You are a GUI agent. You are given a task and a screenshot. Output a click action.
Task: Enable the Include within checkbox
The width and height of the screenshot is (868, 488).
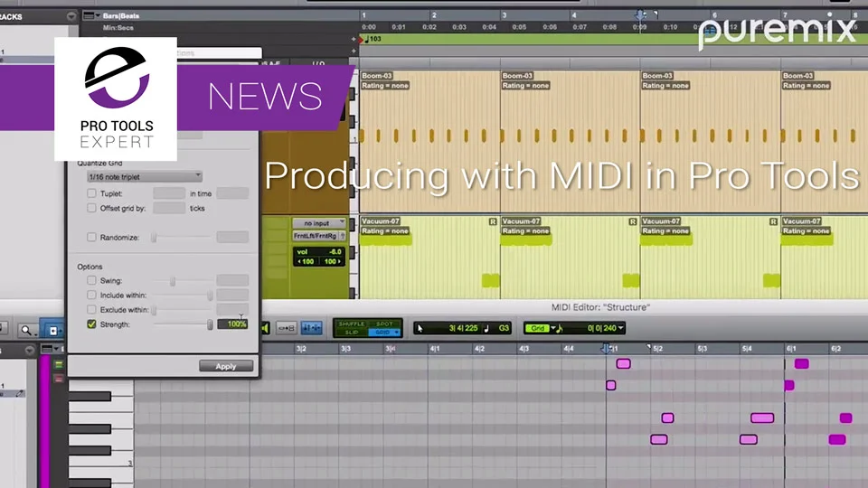tap(91, 295)
